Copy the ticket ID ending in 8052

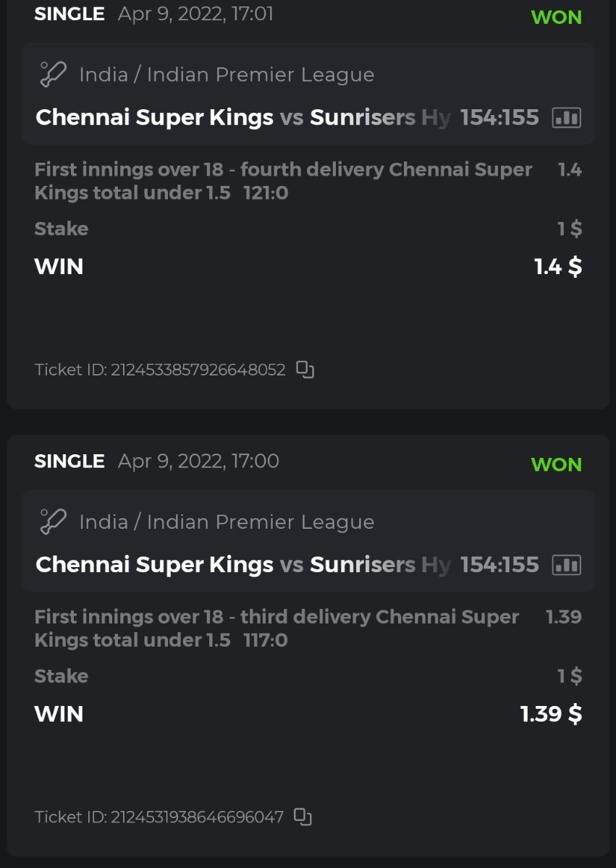(x=305, y=370)
